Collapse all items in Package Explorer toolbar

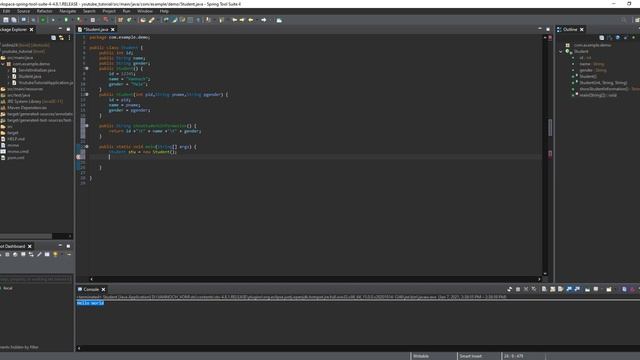53,38
